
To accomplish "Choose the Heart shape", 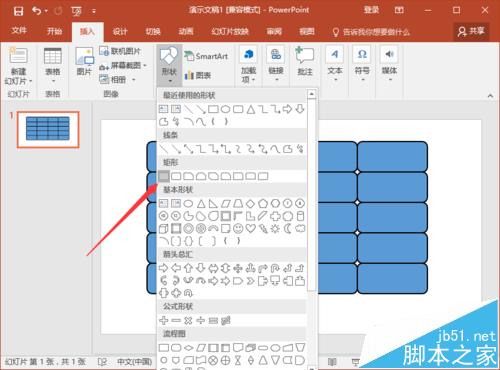I will [250, 229].
